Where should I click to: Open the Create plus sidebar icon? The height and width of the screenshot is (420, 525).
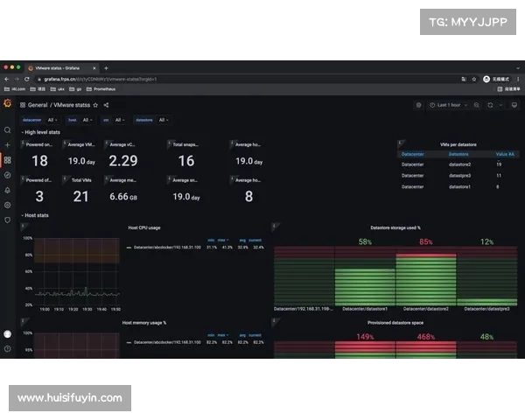pos(7,145)
